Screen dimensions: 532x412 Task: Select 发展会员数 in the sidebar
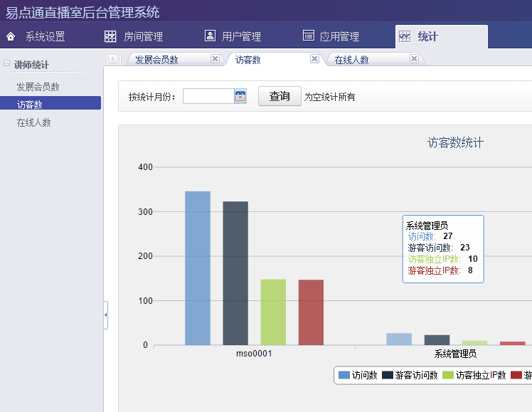(x=38, y=87)
